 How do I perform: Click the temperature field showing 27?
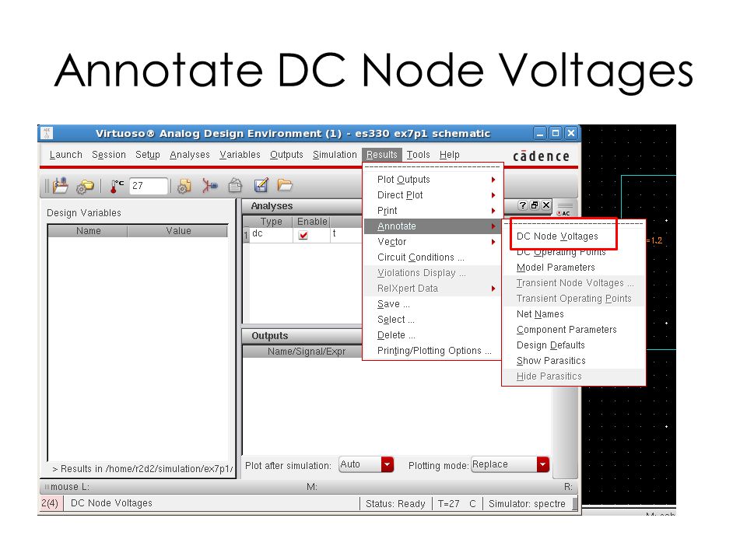click(x=149, y=186)
